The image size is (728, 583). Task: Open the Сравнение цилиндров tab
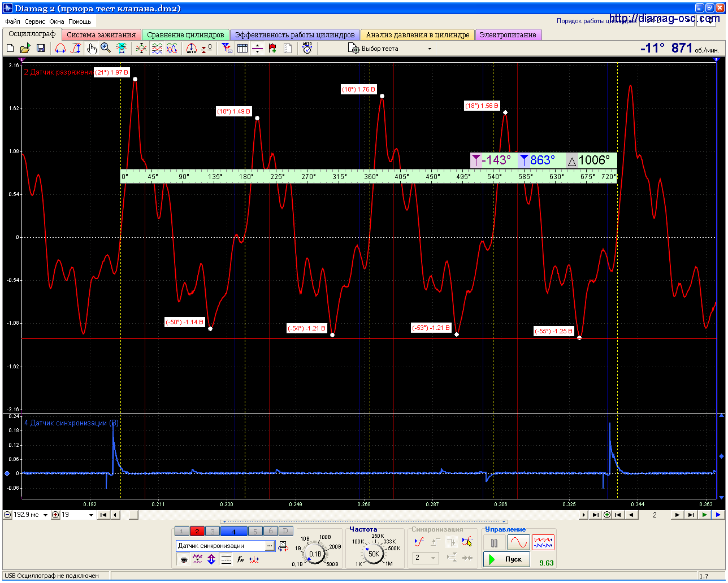[x=185, y=34]
